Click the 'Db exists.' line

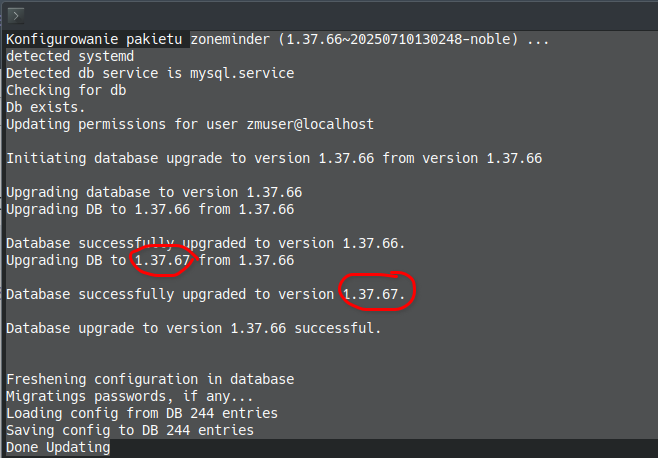(x=46, y=107)
